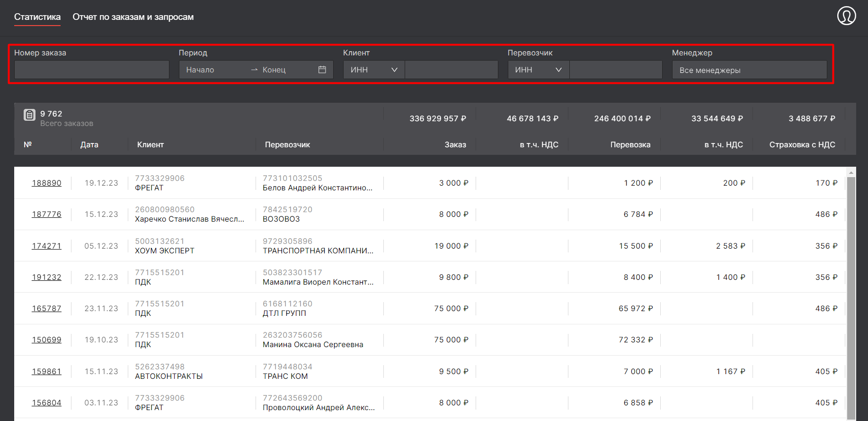
Task: Focus the Номер заказа input field
Action: 92,70
